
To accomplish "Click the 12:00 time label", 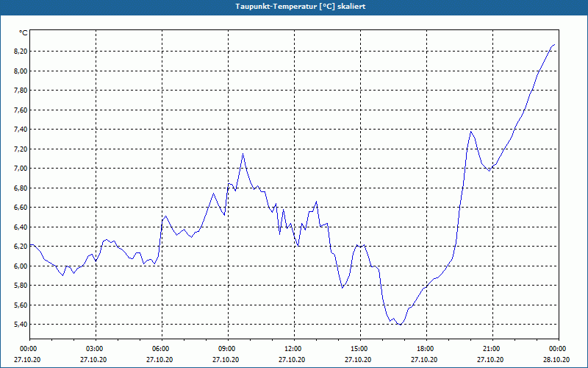I will [295, 349].
